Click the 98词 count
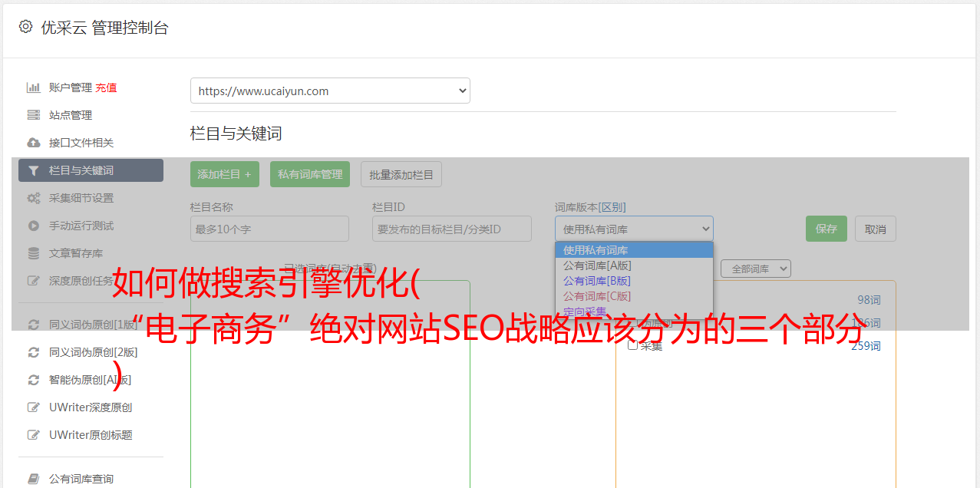 (x=869, y=300)
